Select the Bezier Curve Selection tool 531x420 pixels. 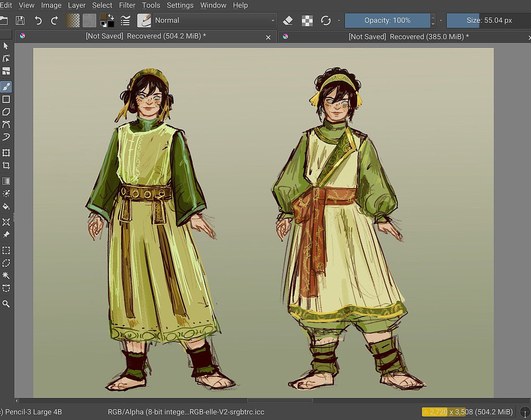coord(6,288)
